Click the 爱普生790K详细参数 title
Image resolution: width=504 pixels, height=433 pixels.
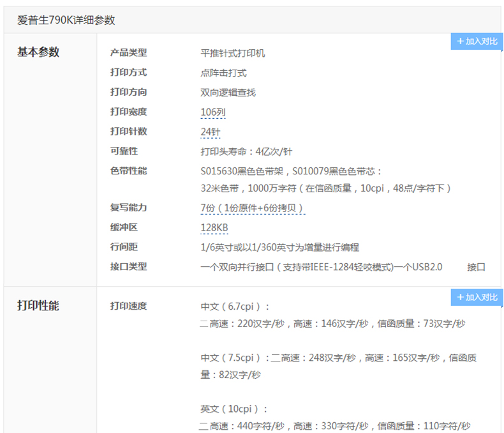click(66, 20)
